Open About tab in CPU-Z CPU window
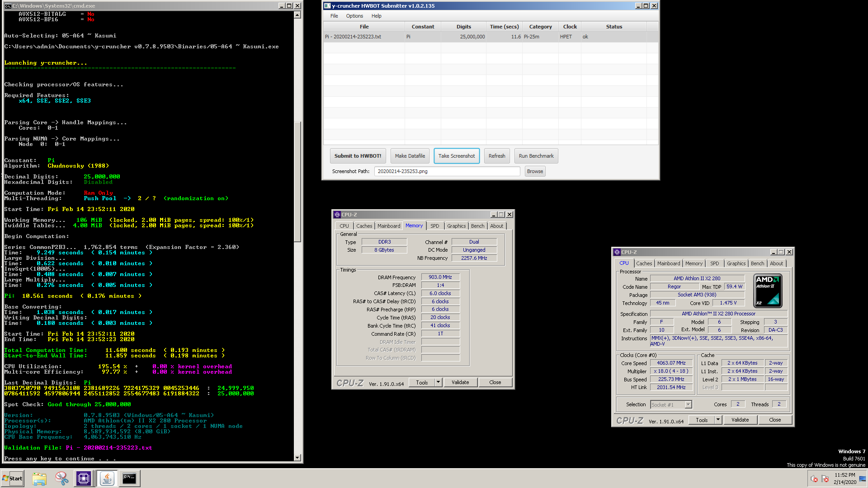 coord(776,263)
